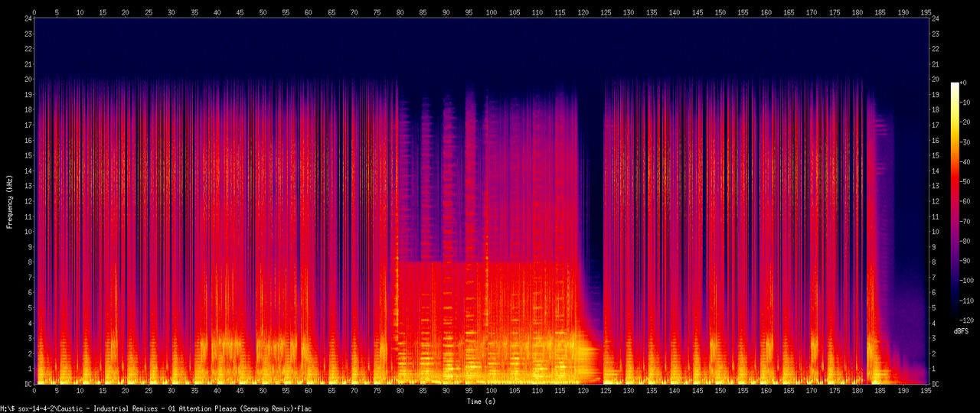
Task: Click the '-30' value on dBFS scale
Action: click(966, 141)
